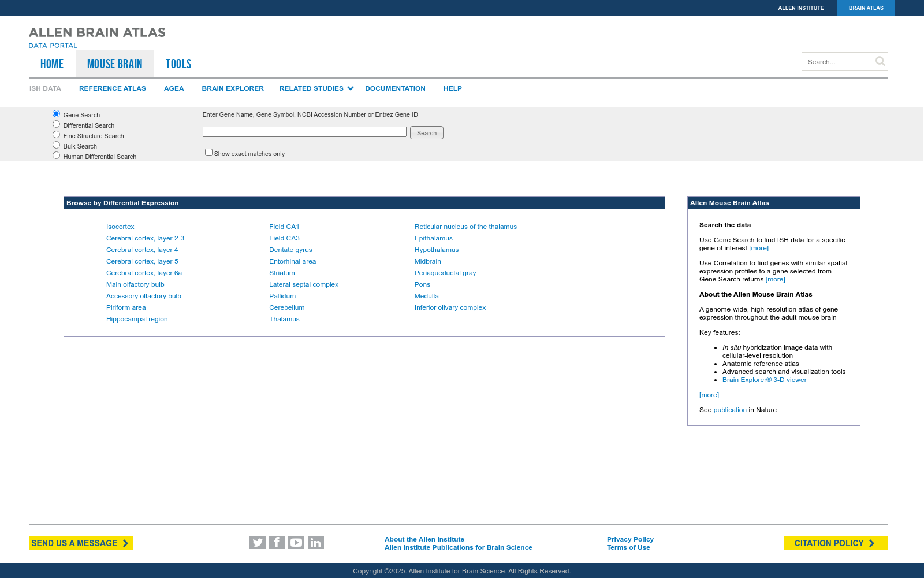This screenshot has height=578, width=924.
Task: Open the Twitter social icon
Action: (x=258, y=543)
